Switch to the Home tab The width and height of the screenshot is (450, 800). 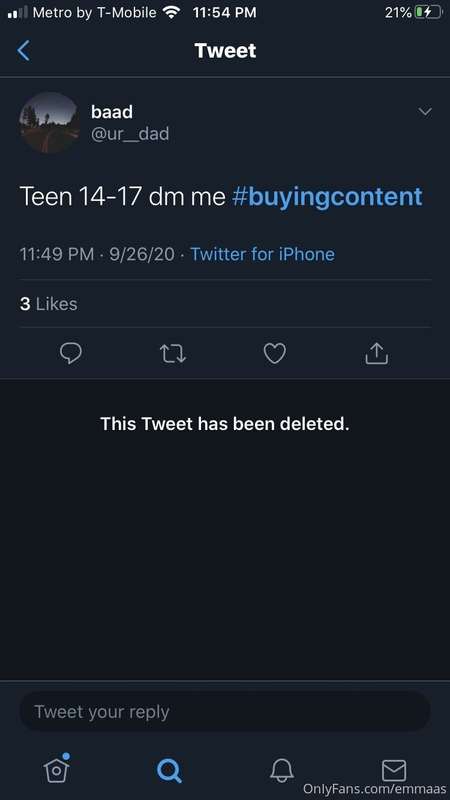click(x=57, y=767)
